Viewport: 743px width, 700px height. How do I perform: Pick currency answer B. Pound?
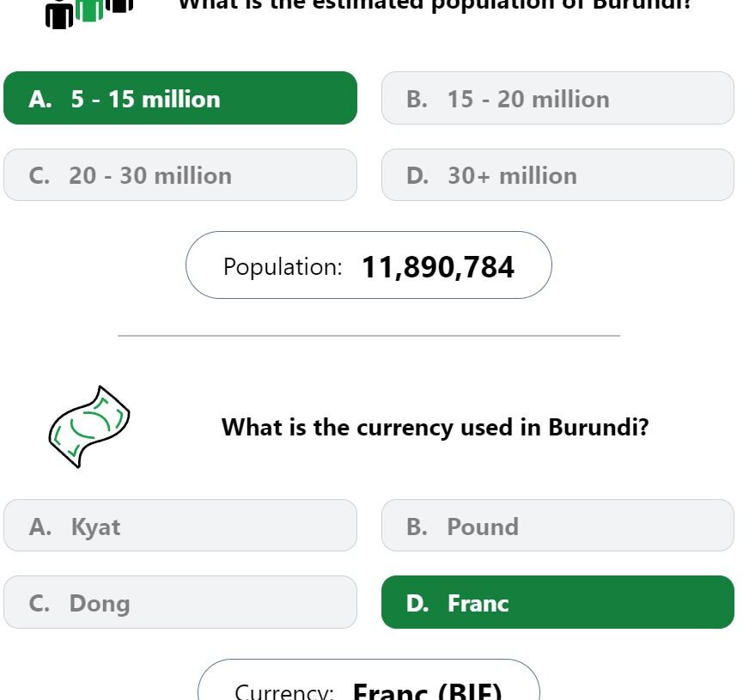557,525
